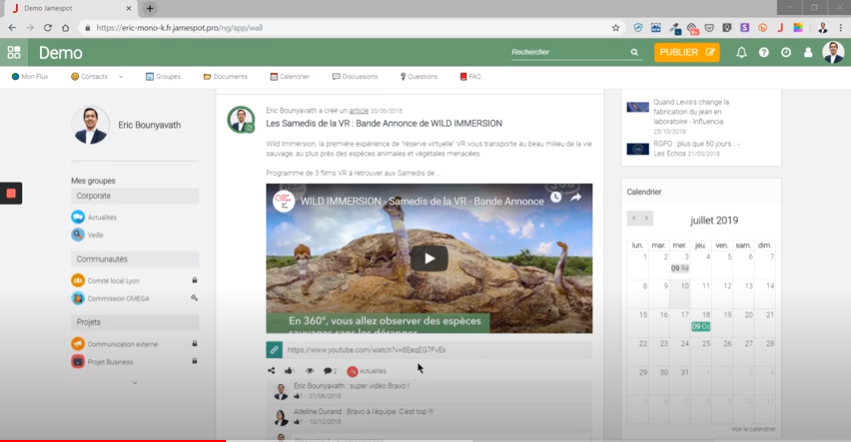This screenshot has height=442, width=851.
Task: Click the key icon next to Commission OMEGA
Action: [194, 298]
